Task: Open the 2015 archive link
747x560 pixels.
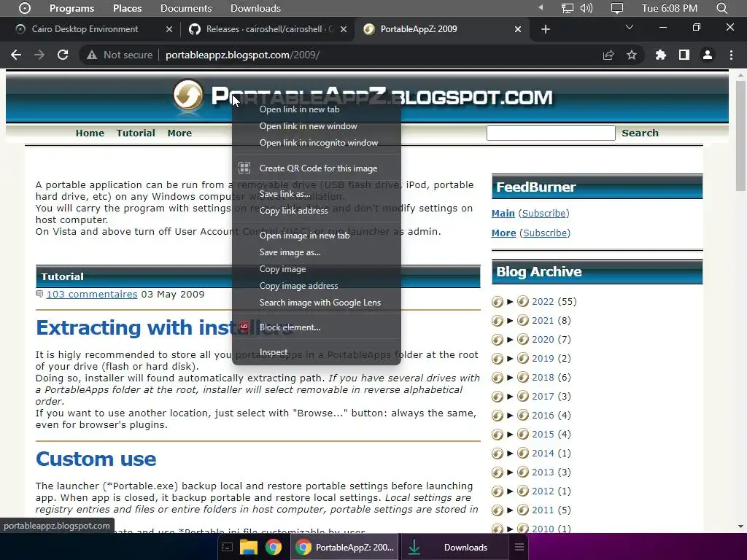Action: tap(543, 435)
